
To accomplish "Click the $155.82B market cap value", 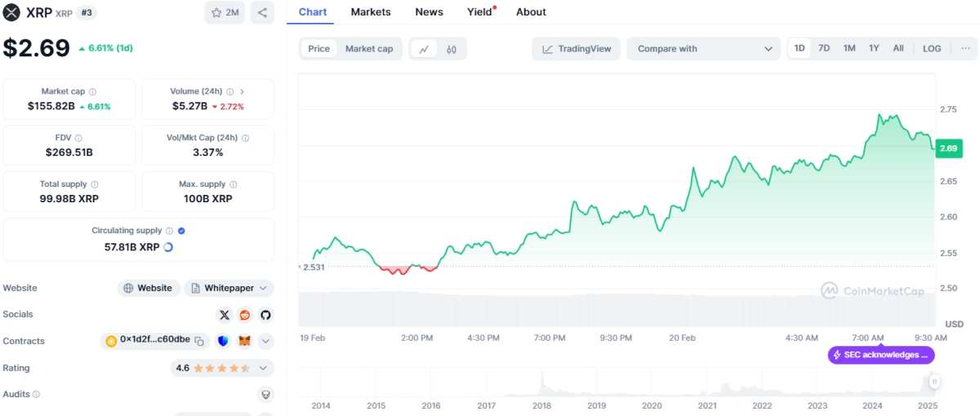I will pyautogui.click(x=51, y=106).
